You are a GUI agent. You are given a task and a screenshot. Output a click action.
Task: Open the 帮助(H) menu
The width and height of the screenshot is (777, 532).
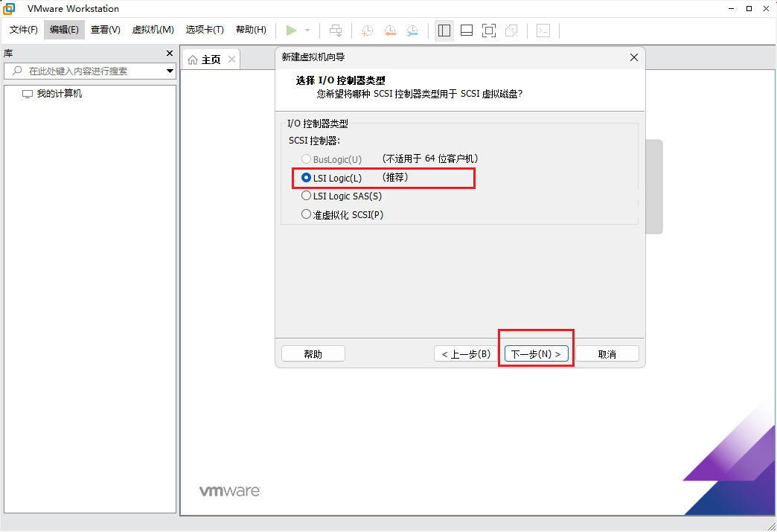[x=252, y=30]
